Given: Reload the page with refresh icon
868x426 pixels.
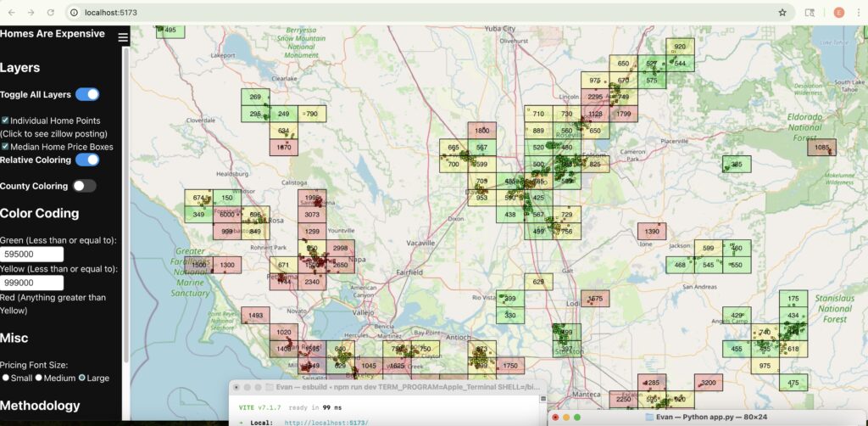Looking at the screenshot, I should [51, 13].
